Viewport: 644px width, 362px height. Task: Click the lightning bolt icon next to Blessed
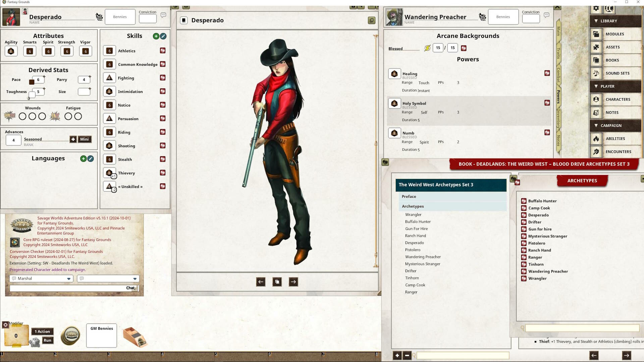(x=427, y=48)
